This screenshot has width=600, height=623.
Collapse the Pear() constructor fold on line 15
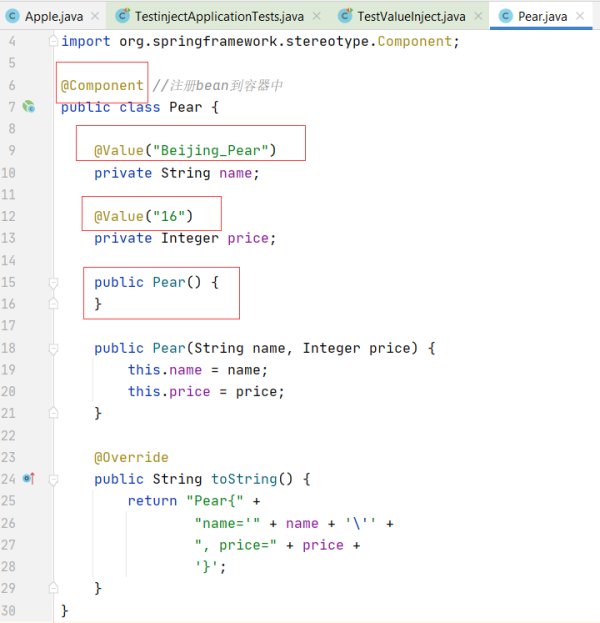53,282
